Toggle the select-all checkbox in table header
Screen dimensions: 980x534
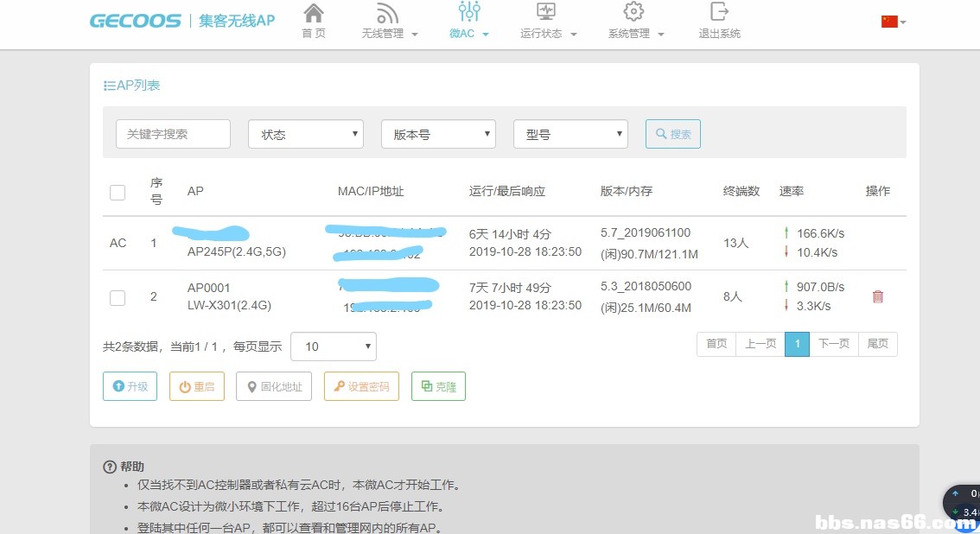coord(118,193)
